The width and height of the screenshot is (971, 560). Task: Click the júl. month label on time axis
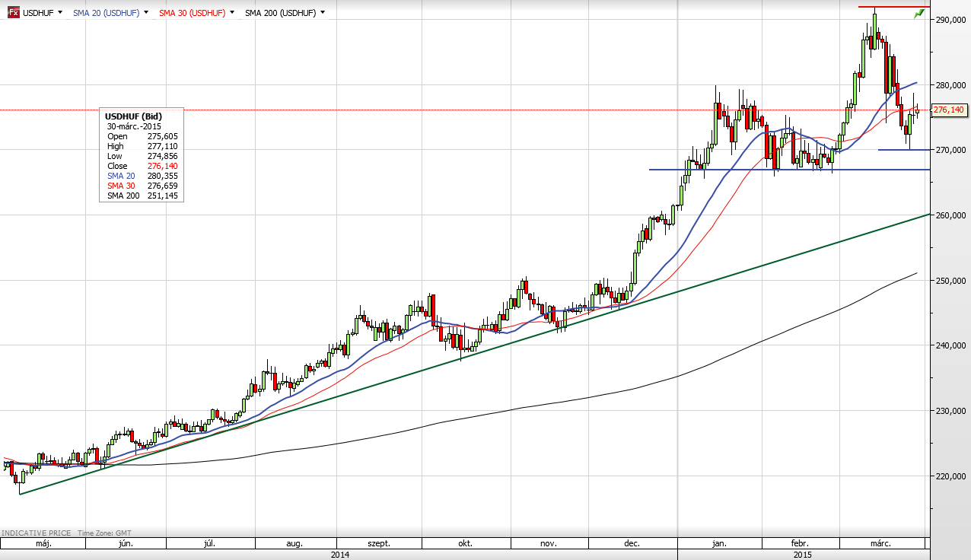pyautogui.click(x=211, y=544)
